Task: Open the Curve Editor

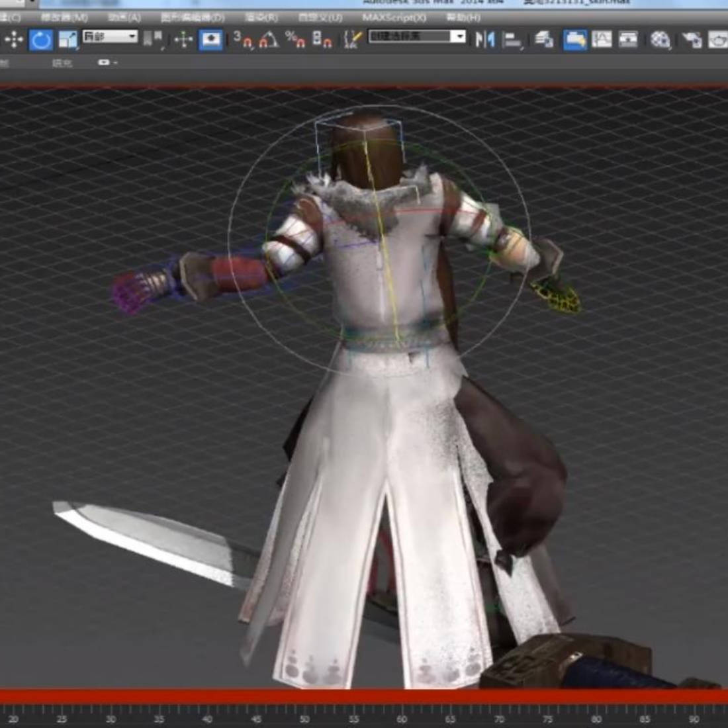Action: click(x=602, y=40)
